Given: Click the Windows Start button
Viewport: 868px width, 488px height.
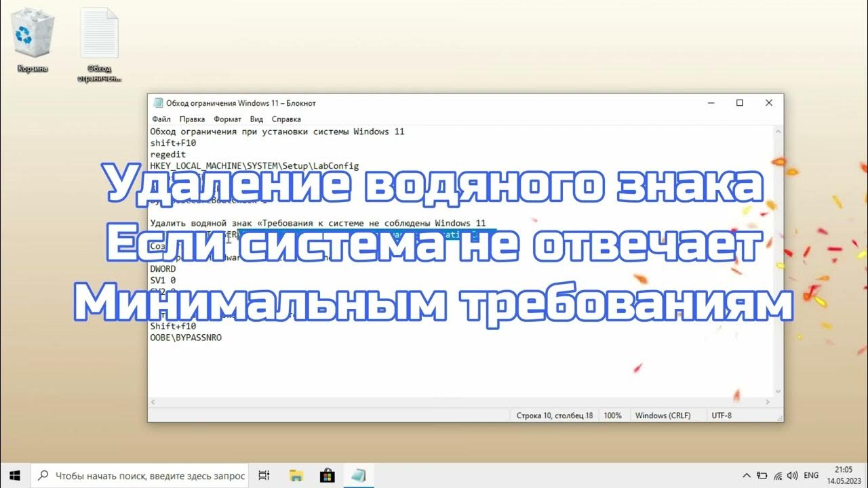Looking at the screenshot, I should tap(15, 475).
